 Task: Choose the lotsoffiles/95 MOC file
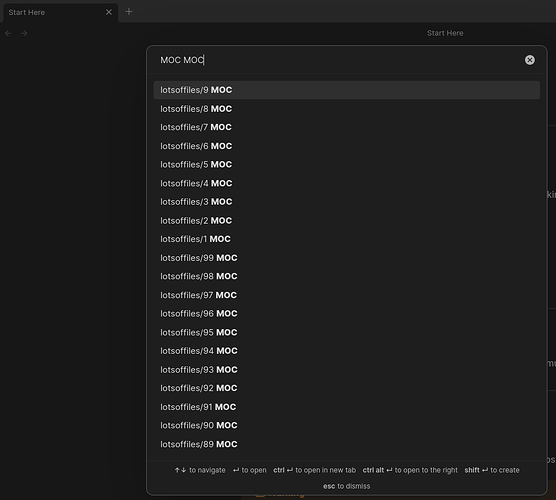[x=346, y=332]
